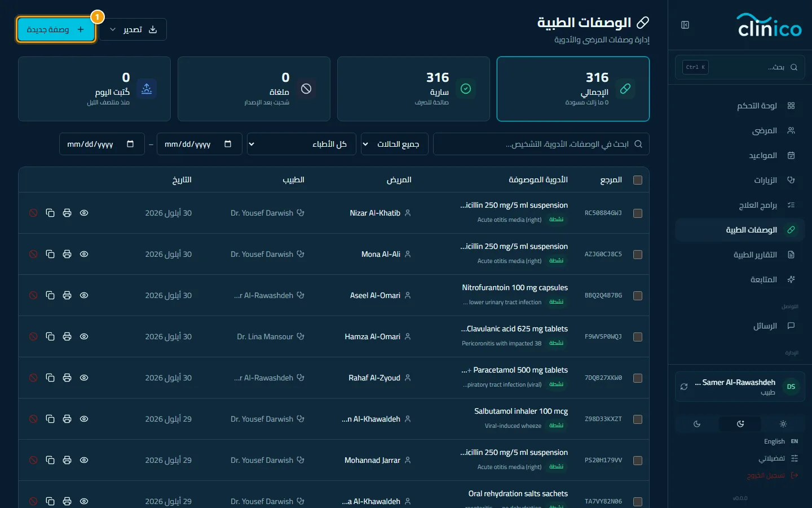812x508 pixels.
Task: Open treatment programs (برامج العلاج) in sidebar
Action: pos(740,205)
